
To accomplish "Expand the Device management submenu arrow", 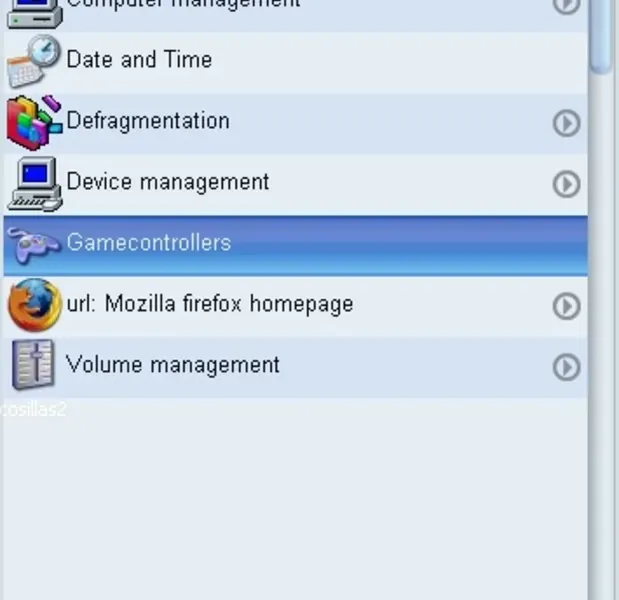I will click(566, 184).
